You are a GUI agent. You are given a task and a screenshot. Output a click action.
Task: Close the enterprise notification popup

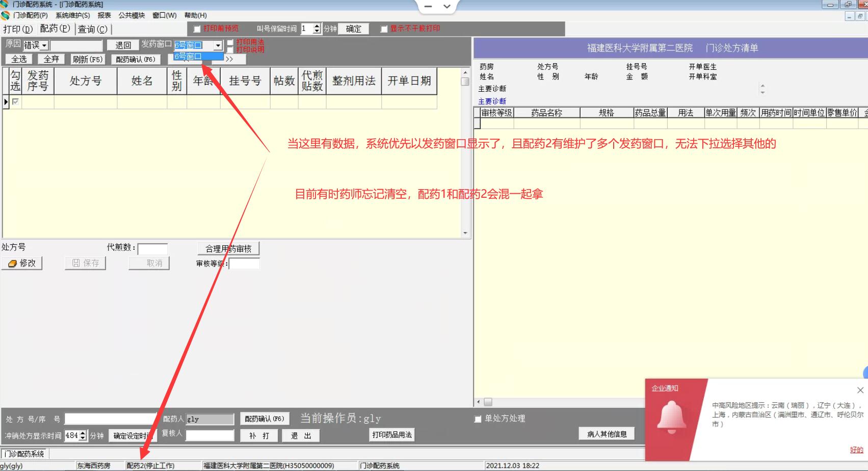point(860,390)
